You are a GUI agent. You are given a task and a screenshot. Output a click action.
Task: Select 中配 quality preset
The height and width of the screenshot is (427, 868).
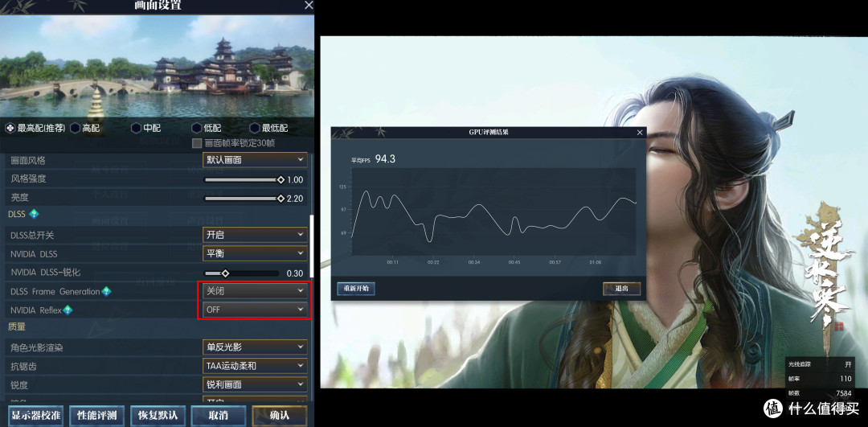[146, 128]
